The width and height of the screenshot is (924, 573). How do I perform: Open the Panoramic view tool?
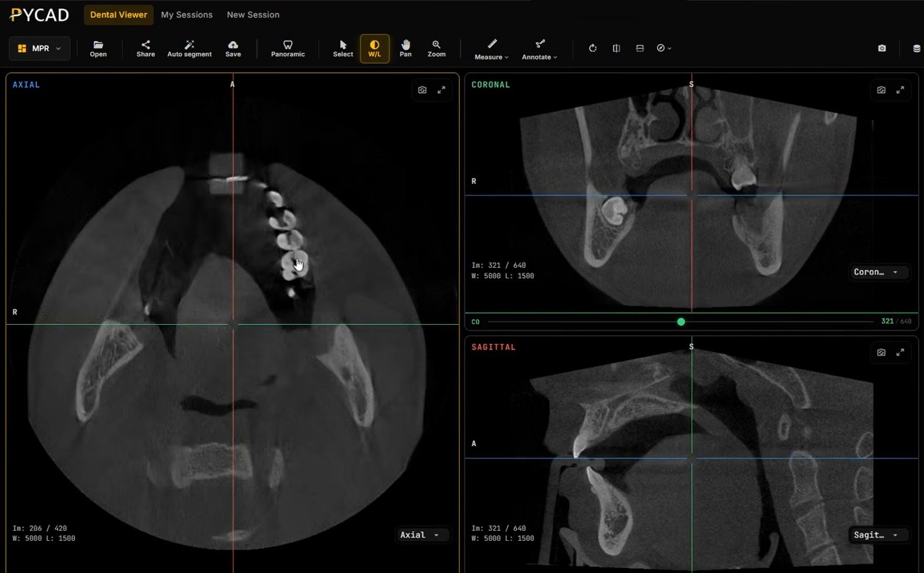click(287, 49)
